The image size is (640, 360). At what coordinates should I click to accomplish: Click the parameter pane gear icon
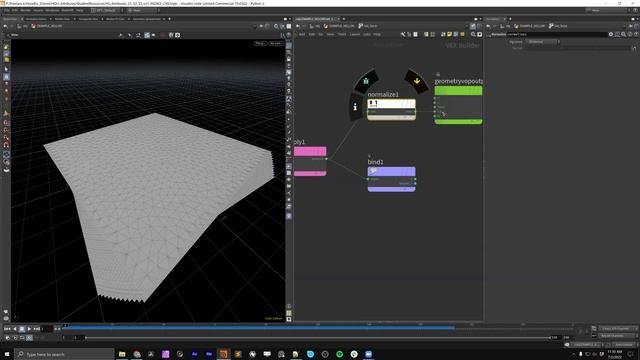(611, 34)
